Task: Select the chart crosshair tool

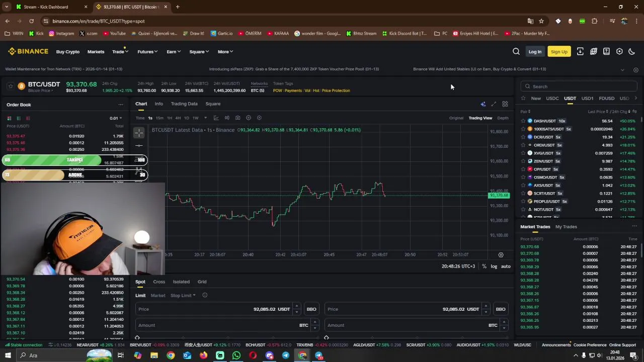Action: 139,133
